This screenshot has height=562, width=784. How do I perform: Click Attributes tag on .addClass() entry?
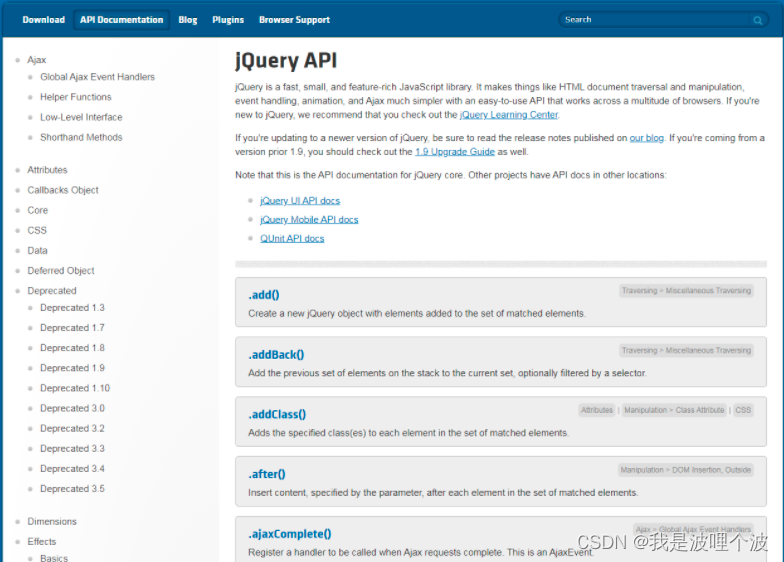[x=596, y=410]
